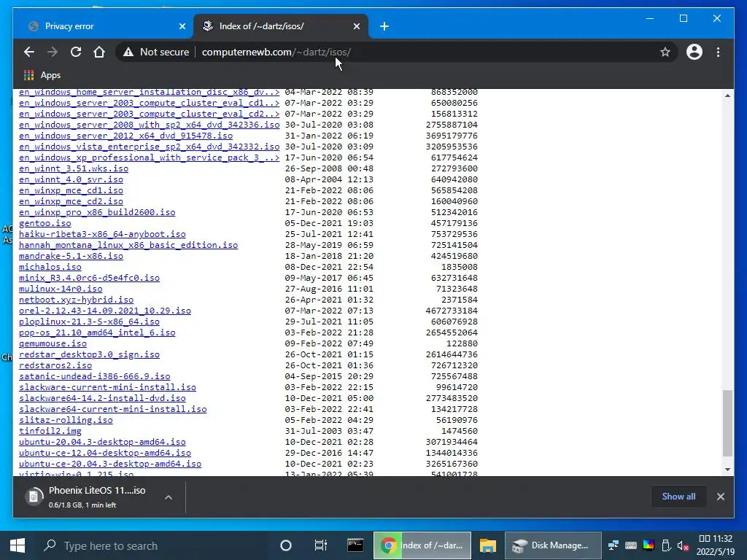Close the Privacy error tab
This screenshot has width=747, height=560.
182,26
